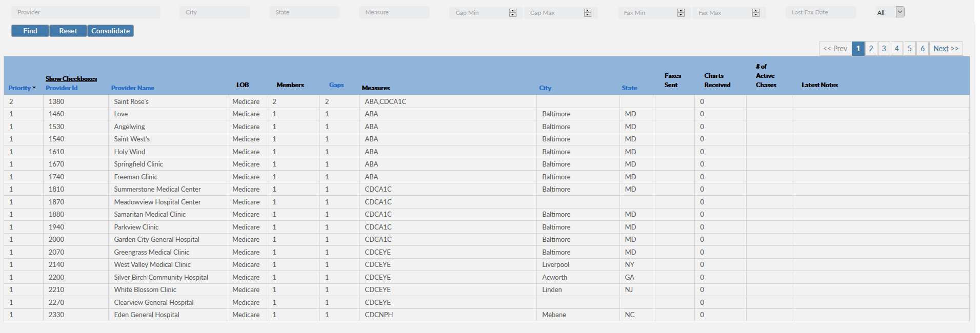
Task: Click the Fax Max spinner down arrow
Action: 755,15
